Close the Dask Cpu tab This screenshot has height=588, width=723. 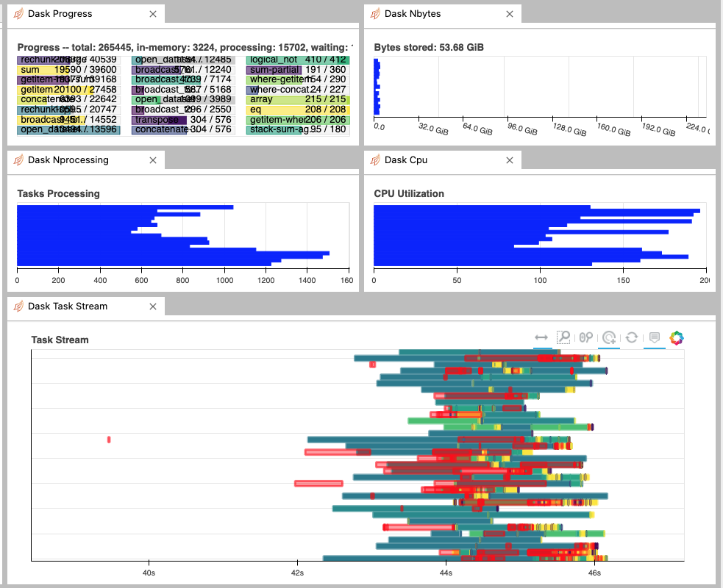[510, 160]
